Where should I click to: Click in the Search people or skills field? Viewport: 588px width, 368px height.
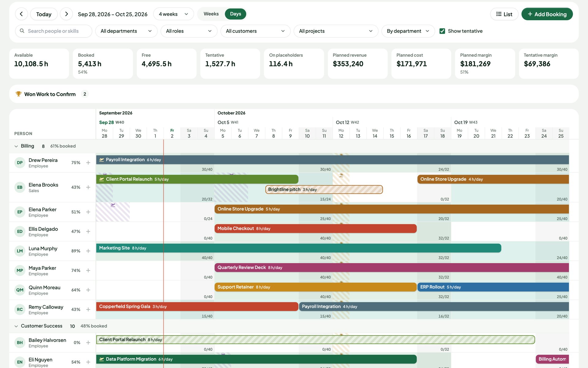(x=54, y=31)
